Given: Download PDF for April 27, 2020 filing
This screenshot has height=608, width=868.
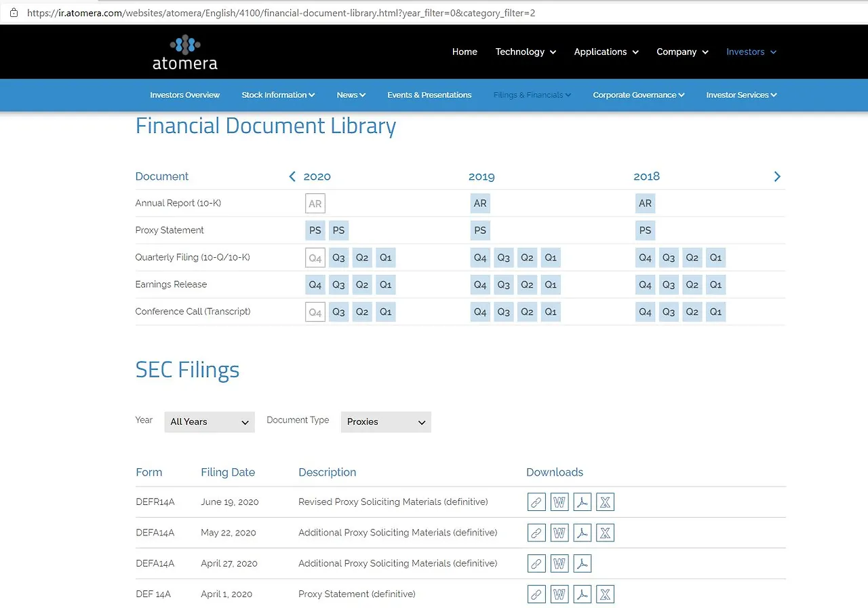Looking at the screenshot, I should [583, 563].
